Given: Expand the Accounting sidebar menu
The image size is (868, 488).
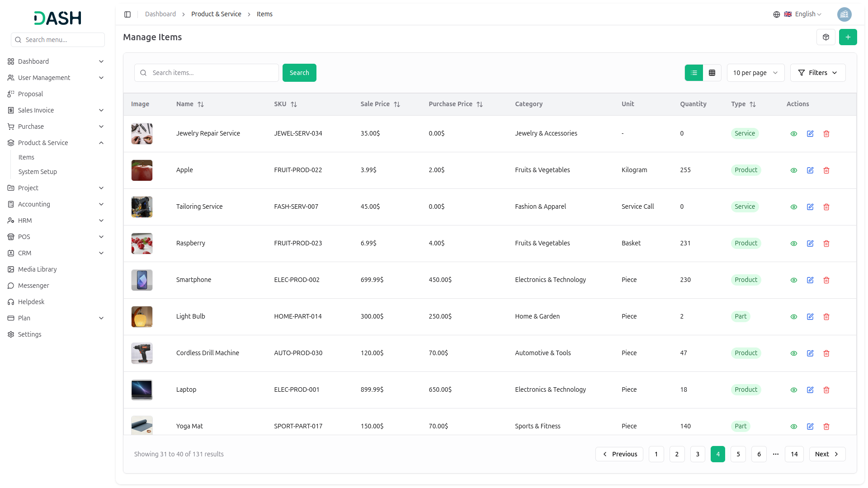Looking at the screenshot, I should point(56,204).
